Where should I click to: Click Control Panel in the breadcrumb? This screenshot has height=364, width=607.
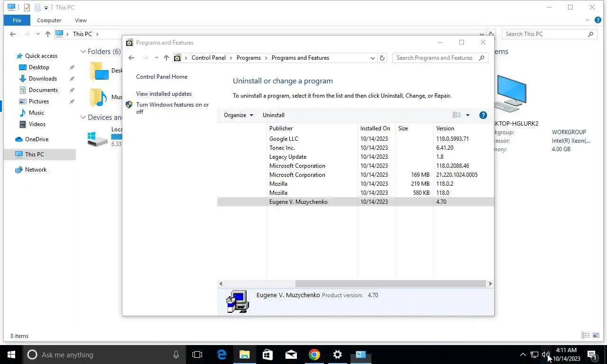tap(209, 58)
